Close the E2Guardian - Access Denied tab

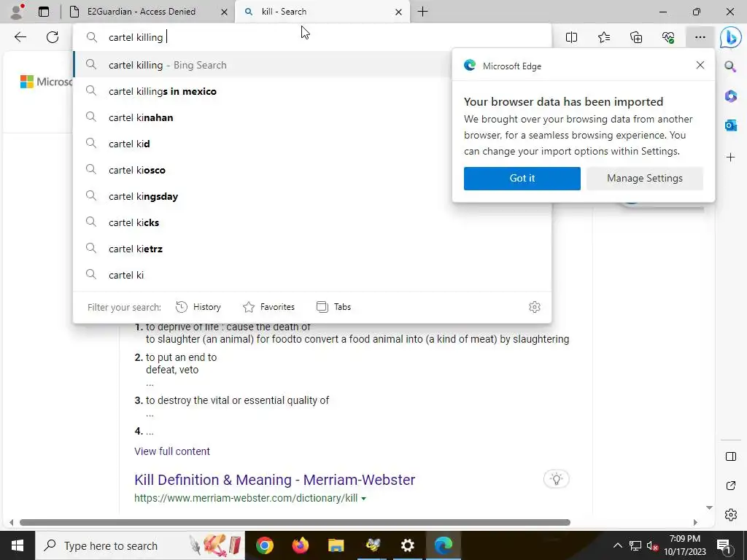[x=224, y=12]
